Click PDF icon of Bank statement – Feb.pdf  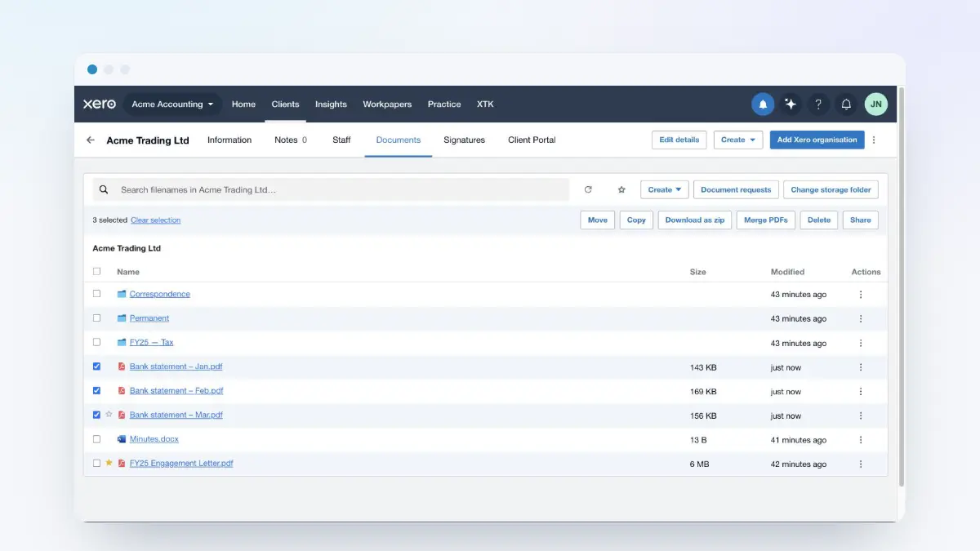(x=122, y=391)
